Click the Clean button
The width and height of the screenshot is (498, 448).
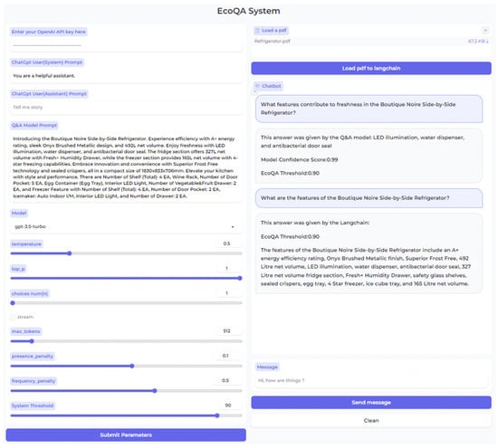click(371, 420)
